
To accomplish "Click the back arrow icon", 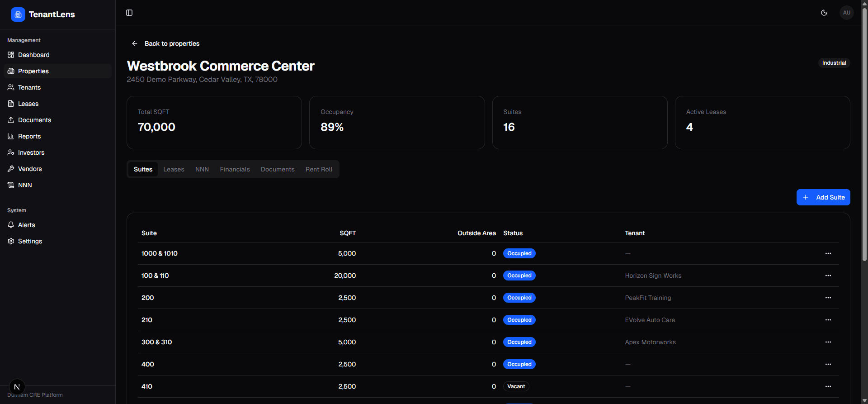I will [x=135, y=43].
